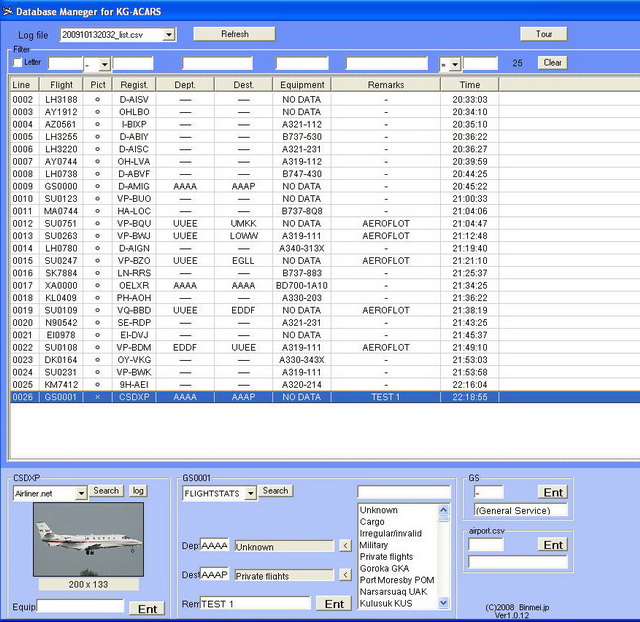Image resolution: width=640 pixels, height=622 pixels.
Task: Sort by the Flight column header
Action: pos(61,85)
